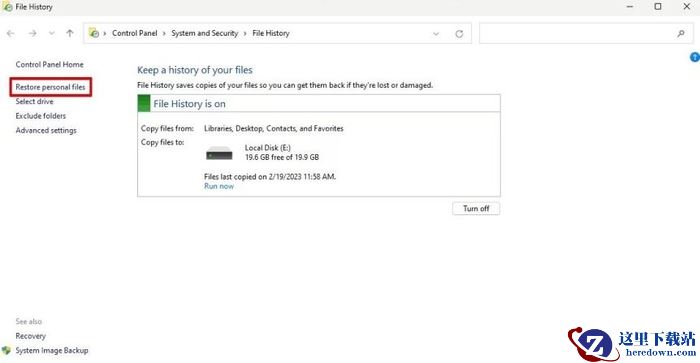Screen dimensions: 700x363
Task: Open Restore personal files link
Action: click(50, 87)
